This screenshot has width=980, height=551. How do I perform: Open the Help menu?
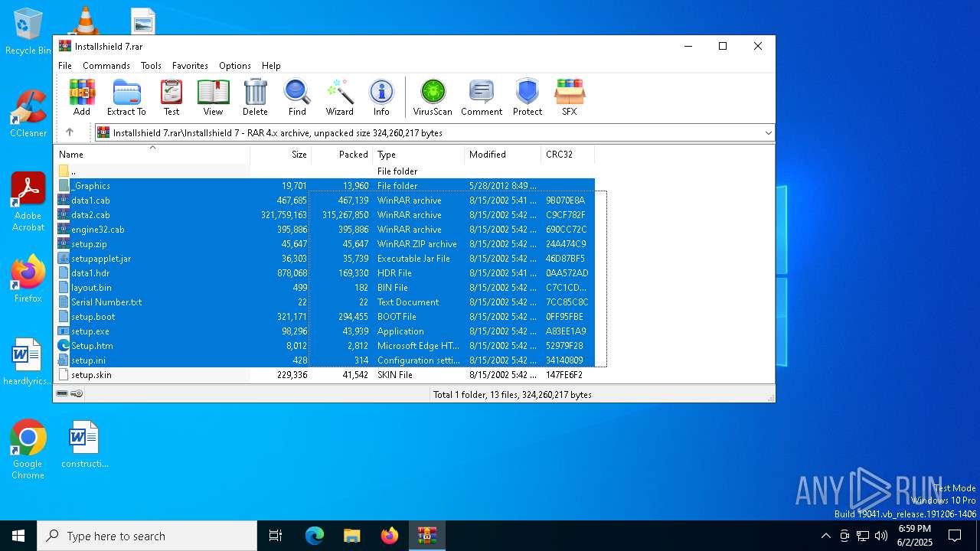click(x=271, y=66)
